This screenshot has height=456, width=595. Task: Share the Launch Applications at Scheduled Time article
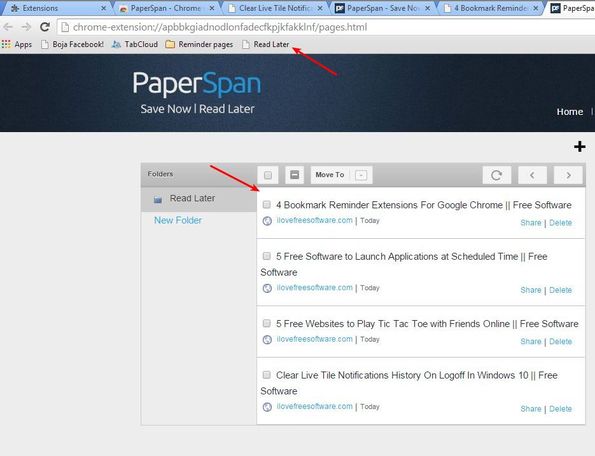(530, 290)
